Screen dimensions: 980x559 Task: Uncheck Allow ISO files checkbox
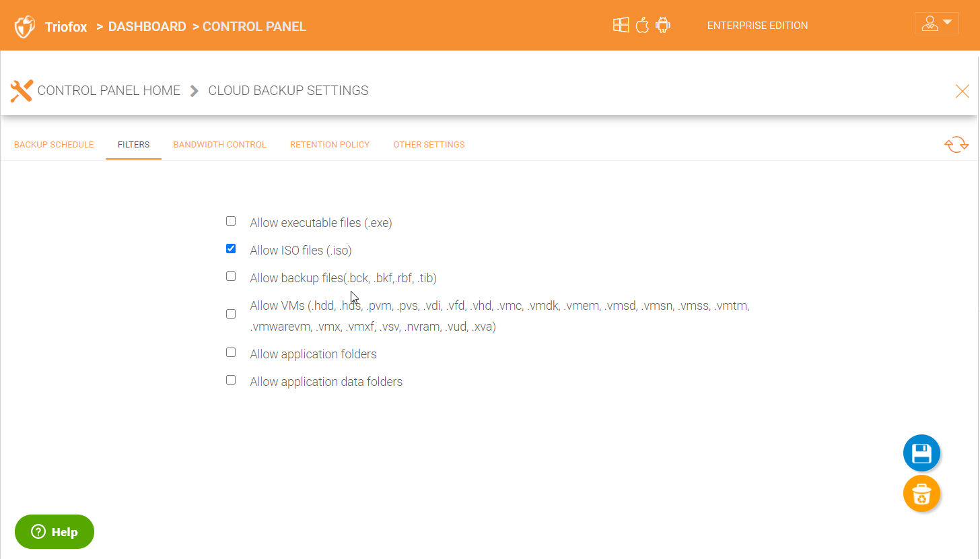(x=231, y=249)
